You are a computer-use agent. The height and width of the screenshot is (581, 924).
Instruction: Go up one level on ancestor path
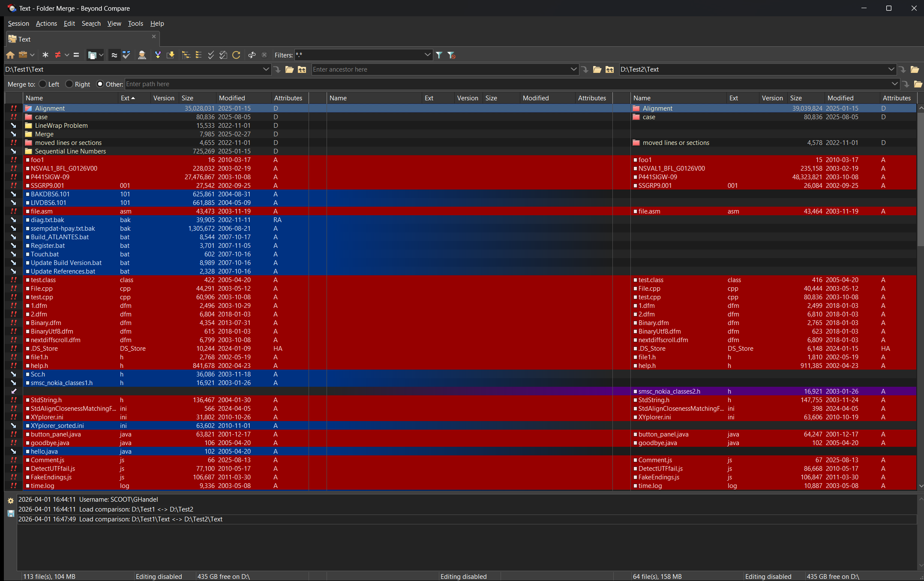pos(610,69)
